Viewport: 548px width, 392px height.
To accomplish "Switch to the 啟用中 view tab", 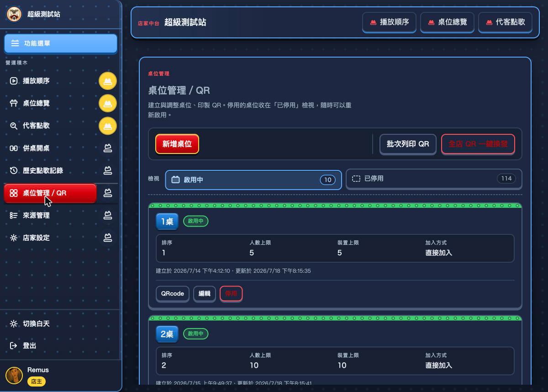I will 253,180.
